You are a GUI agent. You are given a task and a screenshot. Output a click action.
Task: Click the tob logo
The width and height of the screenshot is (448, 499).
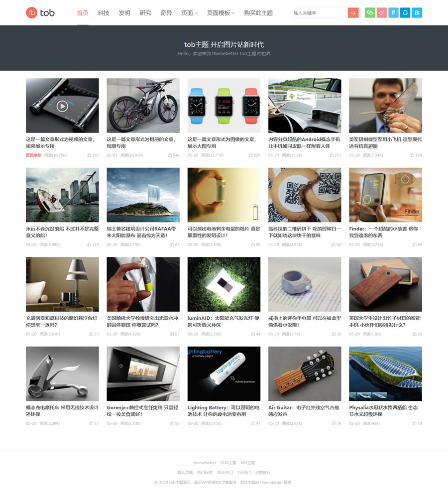coord(40,13)
